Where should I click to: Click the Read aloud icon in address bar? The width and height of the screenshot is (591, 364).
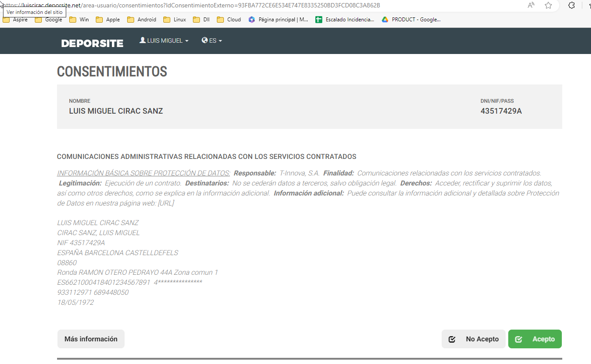(531, 5)
